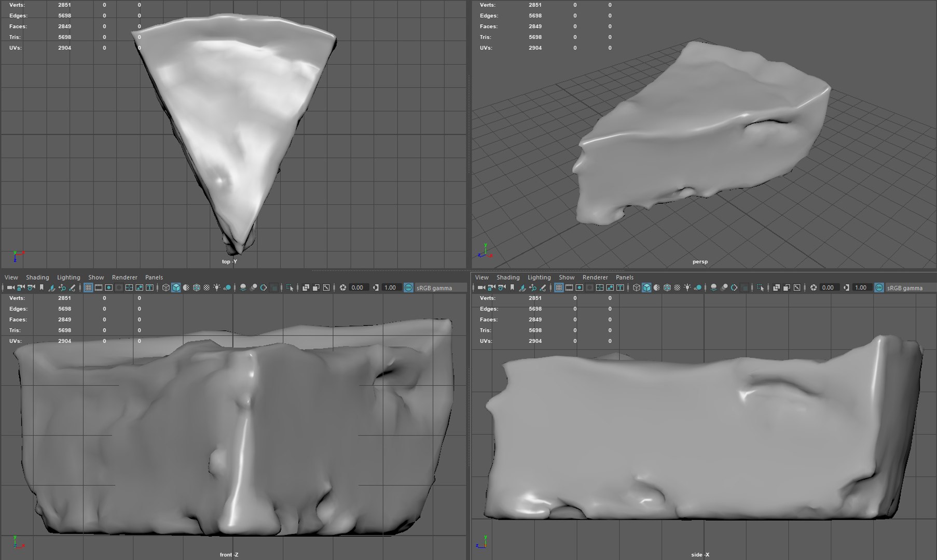Image resolution: width=937 pixels, height=560 pixels.
Task: Toggle Wireframe on Shaded in front panel toolbar
Action: pyautogui.click(x=197, y=288)
